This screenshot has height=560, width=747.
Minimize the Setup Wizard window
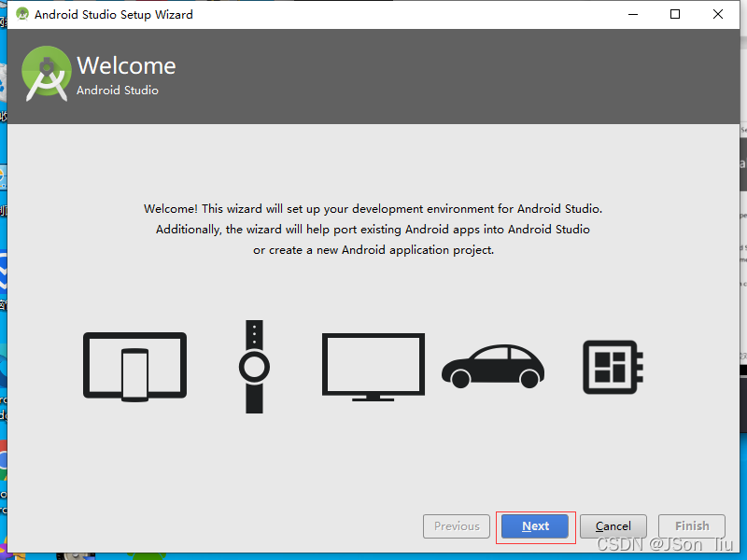[633, 14]
